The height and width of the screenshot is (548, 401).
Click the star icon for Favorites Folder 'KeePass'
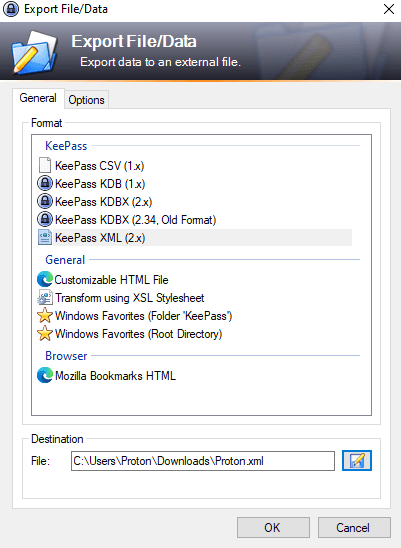pos(45,316)
